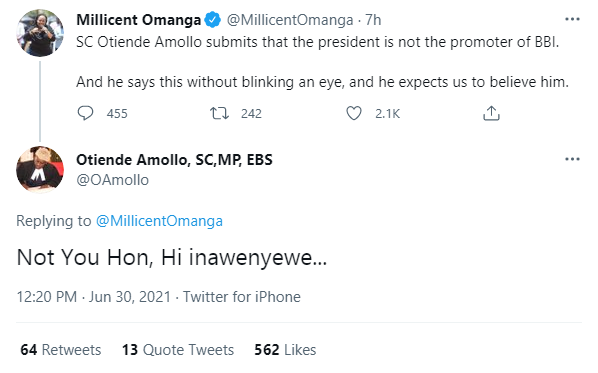This screenshot has width=598, height=373.
Task: Open Millicent Omanga's profile picture
Action: (40, 33)
